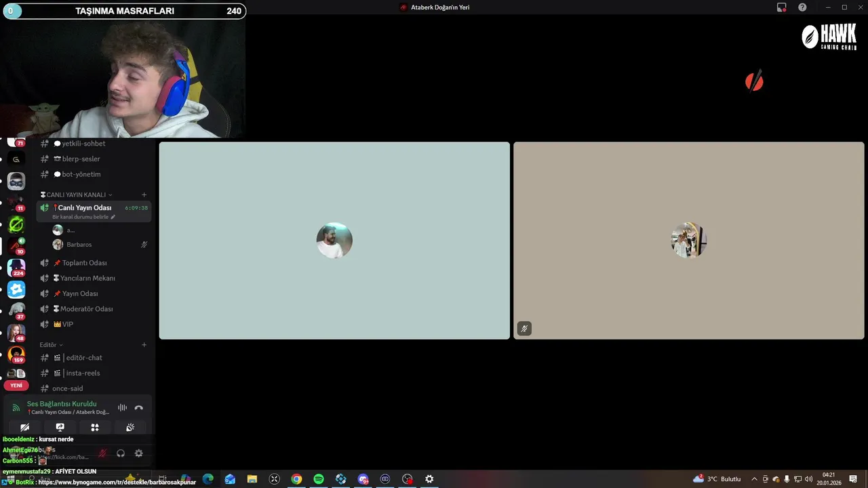Open blerp-sesler text channel

pos(94,159)
